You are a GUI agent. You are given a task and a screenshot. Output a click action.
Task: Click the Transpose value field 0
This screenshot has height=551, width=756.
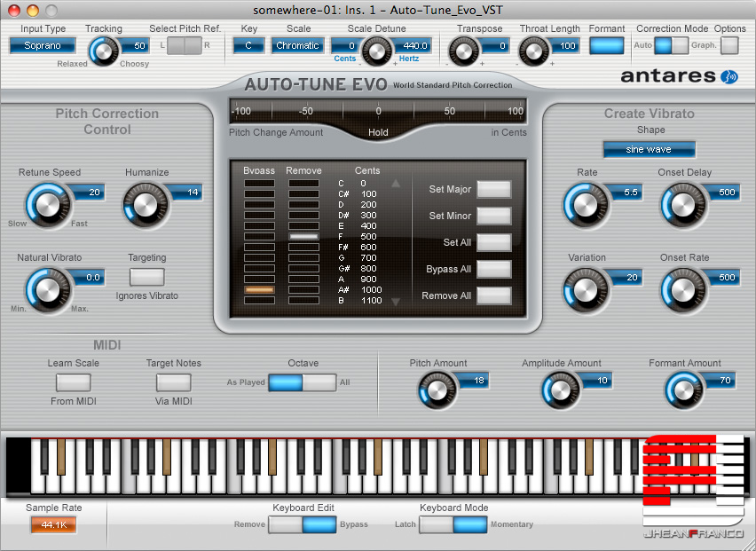click(496, 46)
